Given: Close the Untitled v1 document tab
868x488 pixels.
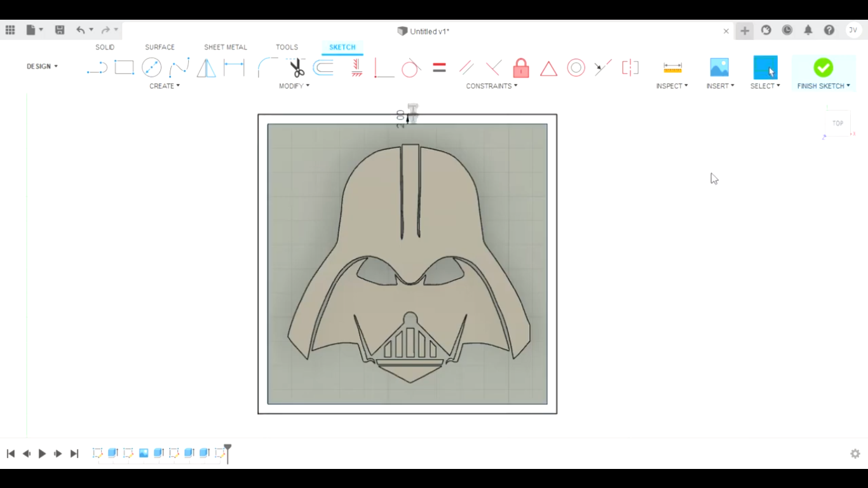Looking at the screenshot, I should [726, 31].
